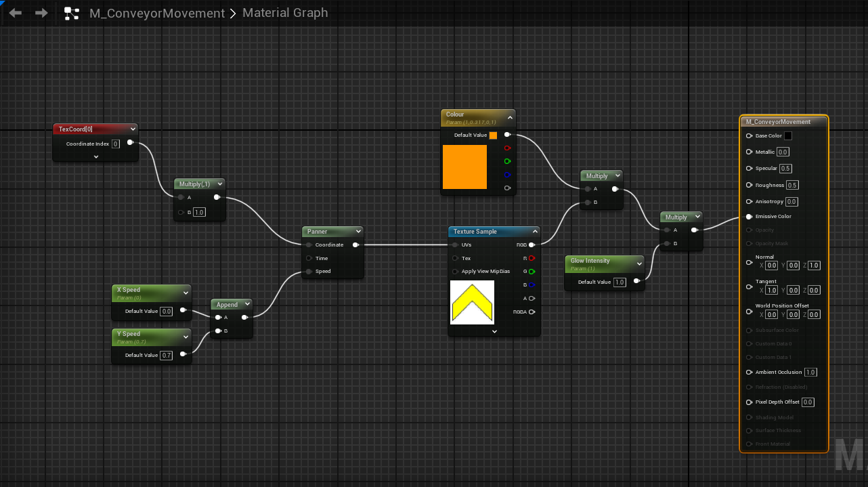Click the Colour green channel pin

[507, 161]
